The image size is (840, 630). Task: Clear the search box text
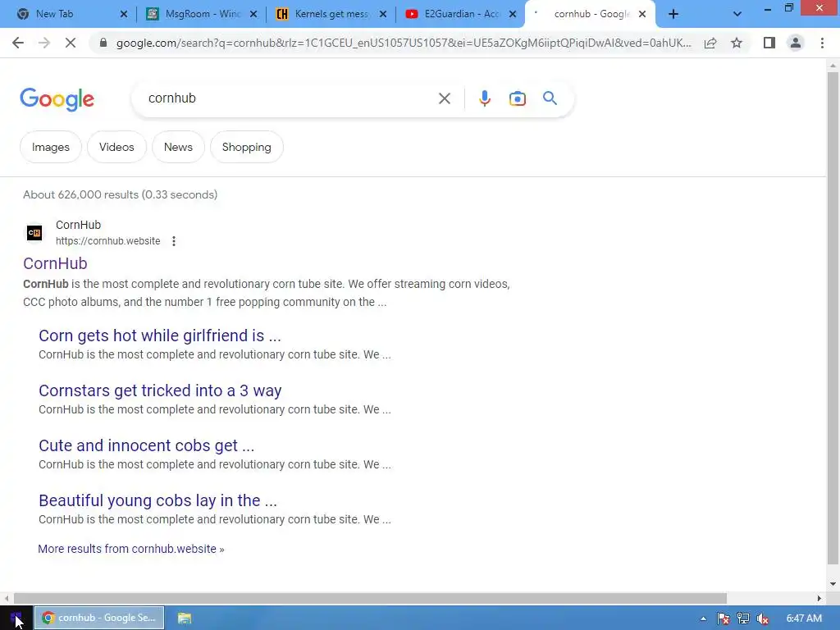click(x=444, y=98)
